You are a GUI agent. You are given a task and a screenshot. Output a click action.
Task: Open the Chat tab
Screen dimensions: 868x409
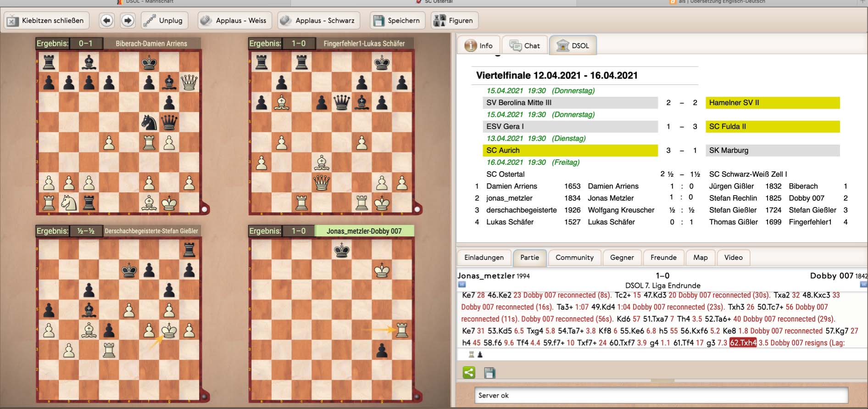[x=525, y=45]
